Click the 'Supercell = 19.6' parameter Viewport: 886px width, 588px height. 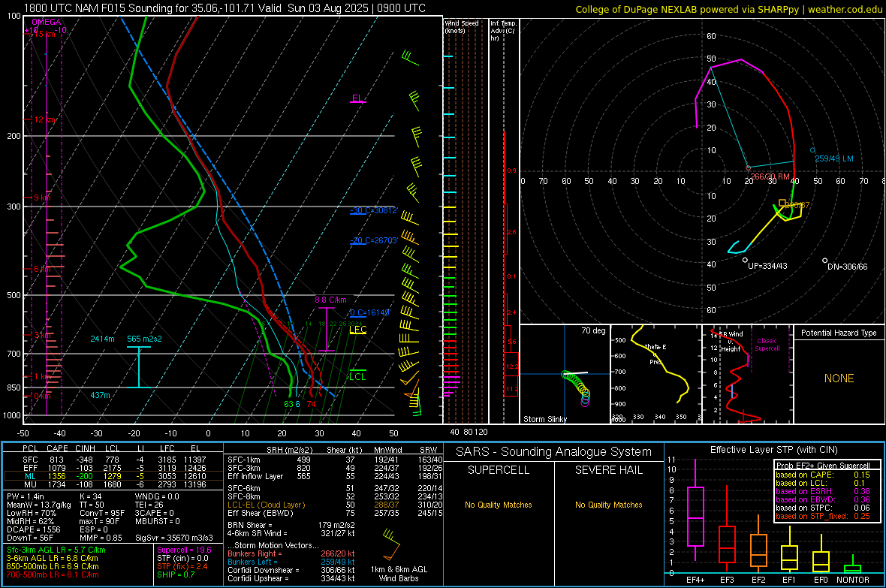184,550
